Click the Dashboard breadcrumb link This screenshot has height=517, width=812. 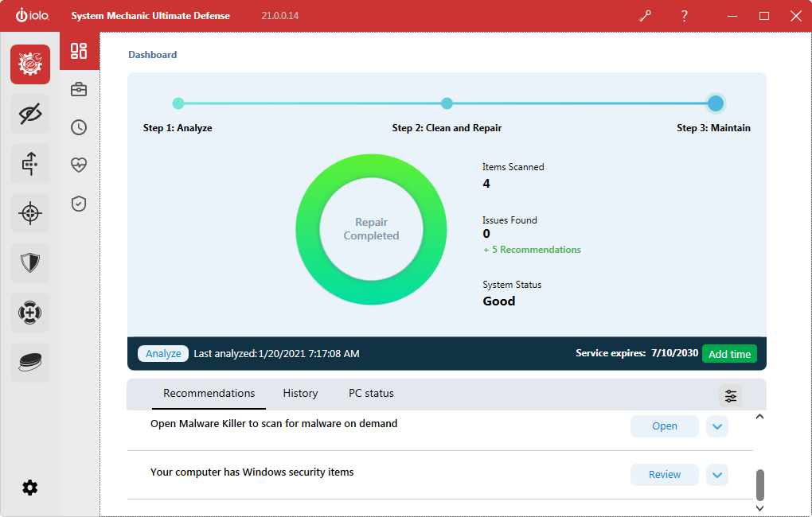153,55
